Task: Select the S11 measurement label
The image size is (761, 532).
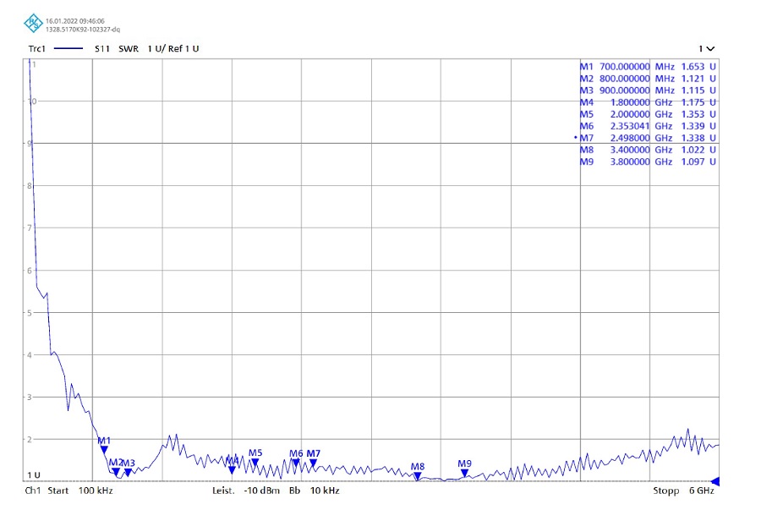Action: click(102, 49)
